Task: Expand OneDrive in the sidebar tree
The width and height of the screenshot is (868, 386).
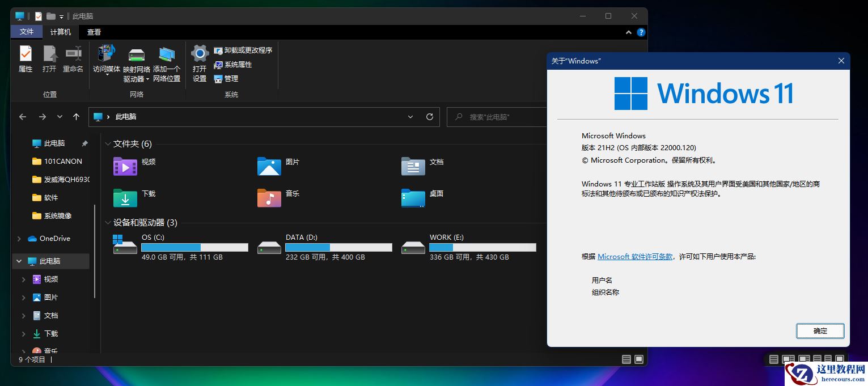Action: (x=19, y=238)
